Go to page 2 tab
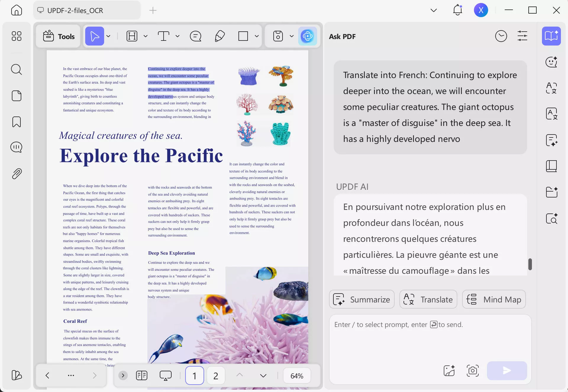Screen dimensions: 568x392 click(216, 375)
